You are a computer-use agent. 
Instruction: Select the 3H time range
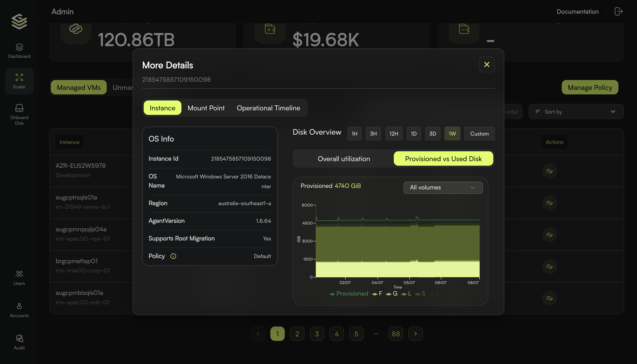pyautogui.click(x=373, y=133)
